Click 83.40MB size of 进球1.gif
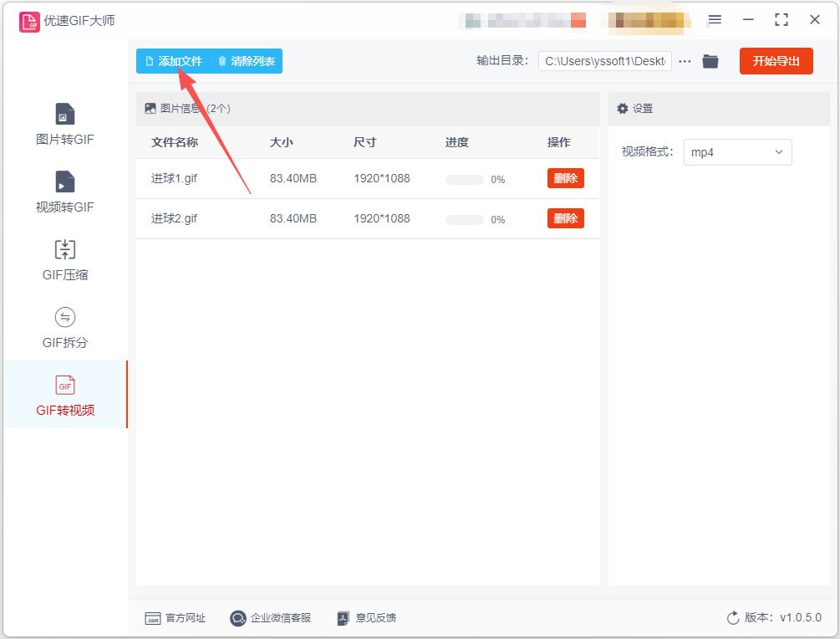Screen dimensions: 840x639 [293, 178]
